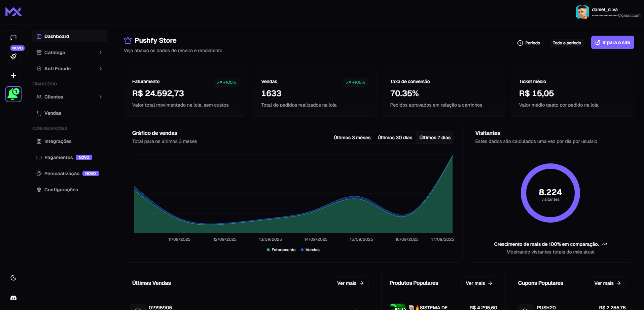644x310 pixels.
Task: Click the NOVO badge beside Pagamentos
Action: pos(84,157)
